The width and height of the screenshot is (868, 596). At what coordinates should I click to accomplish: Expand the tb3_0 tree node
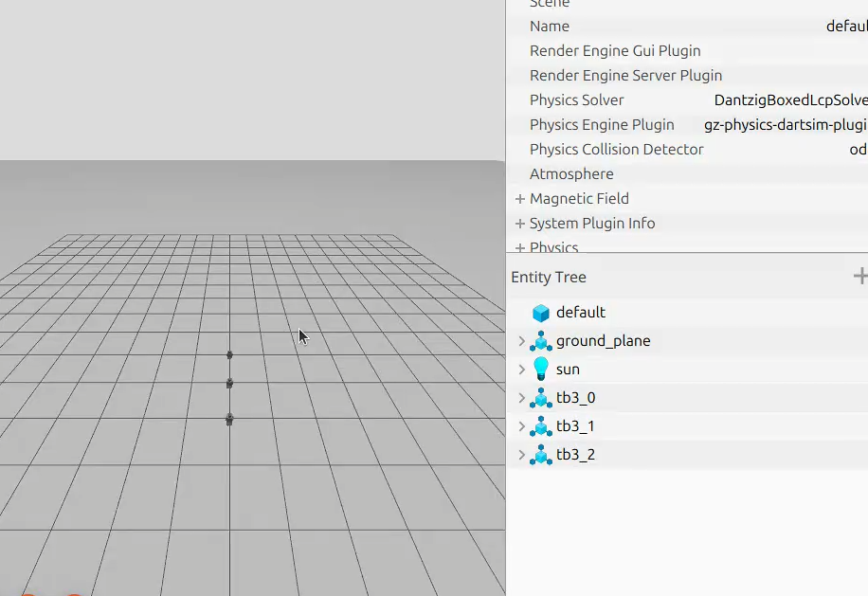click(521, 398)
